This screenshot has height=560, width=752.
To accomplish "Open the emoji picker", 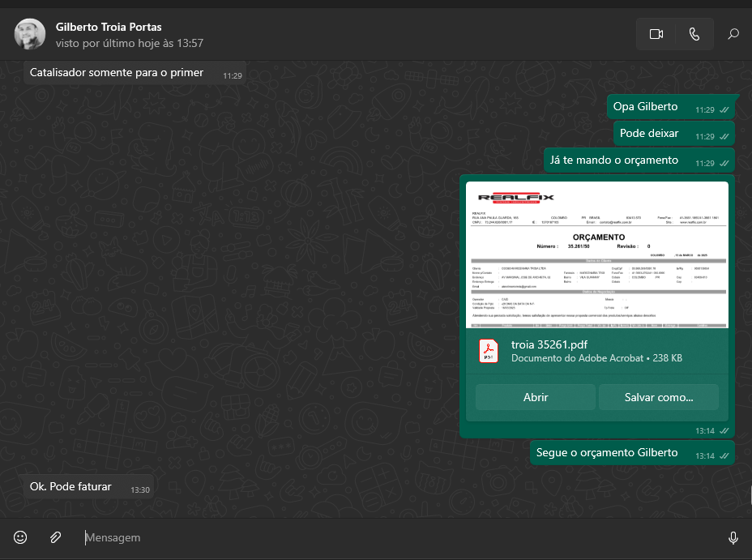I will (21, 537).
